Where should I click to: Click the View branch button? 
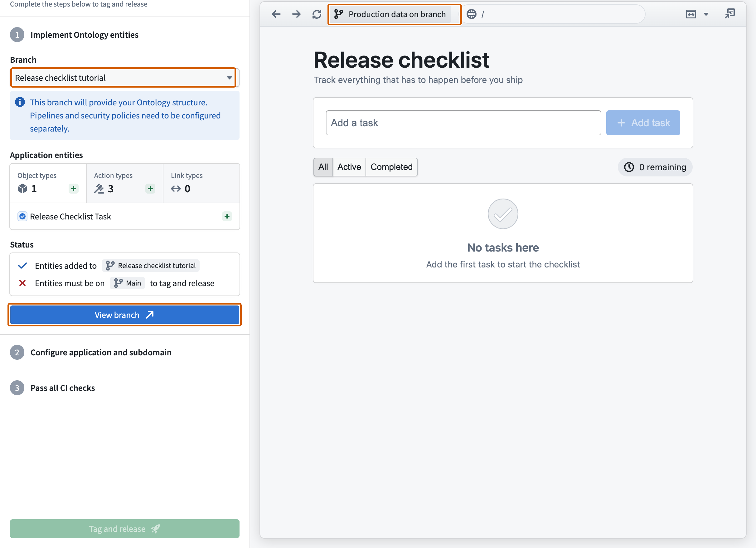[x=125, y=315]
